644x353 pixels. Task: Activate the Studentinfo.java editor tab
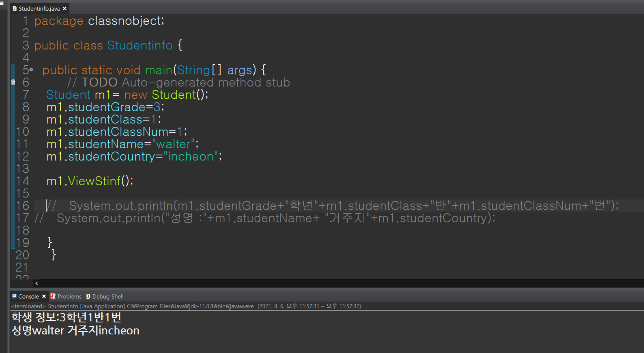click(39, 8)
